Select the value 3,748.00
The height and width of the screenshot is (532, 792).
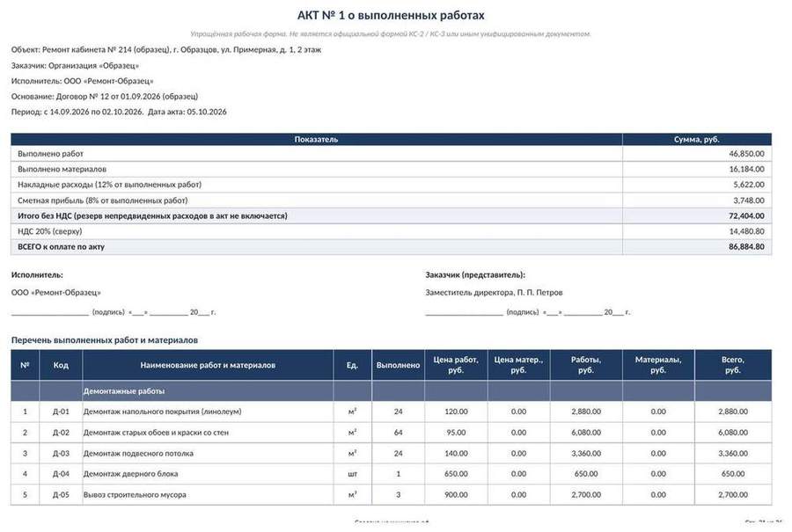coord(749,200)
